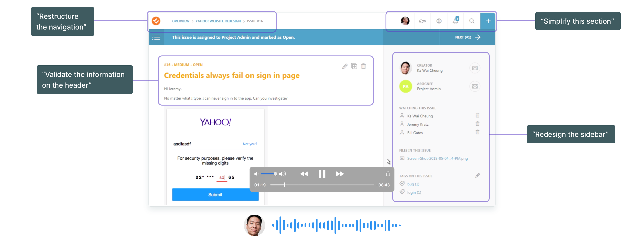The image size is (644, 246).
Task: Fast forward the video player
Action: click(x=339, y=174)
